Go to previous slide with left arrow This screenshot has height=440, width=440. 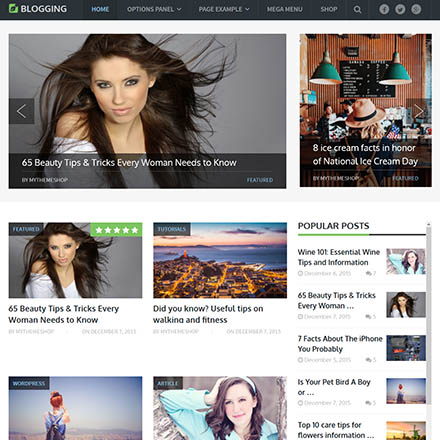pos(21,111)
